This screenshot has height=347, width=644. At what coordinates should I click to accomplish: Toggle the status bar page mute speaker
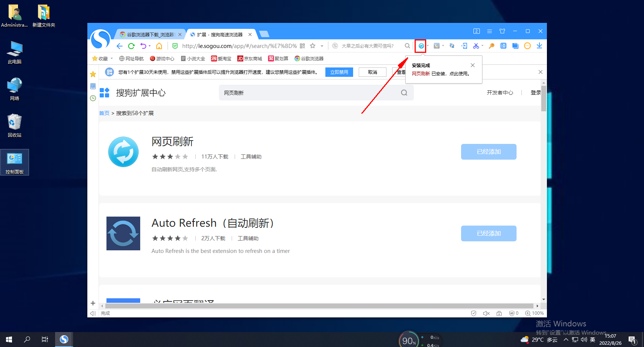click(x=487, y=313)
